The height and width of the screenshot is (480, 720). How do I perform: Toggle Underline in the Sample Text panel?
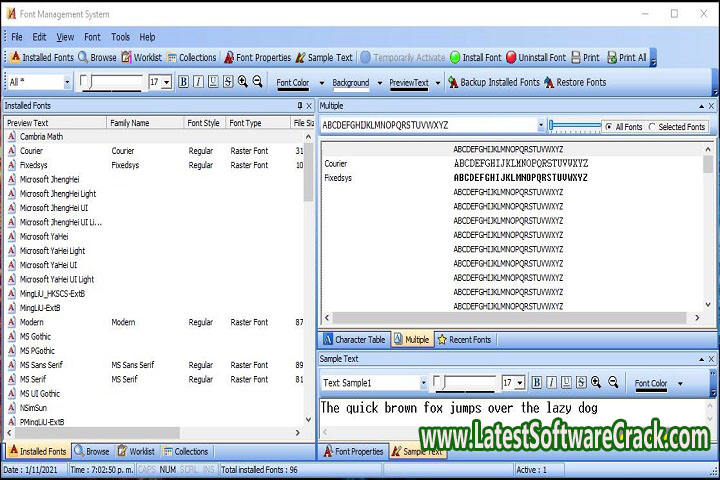coord(566,382)
